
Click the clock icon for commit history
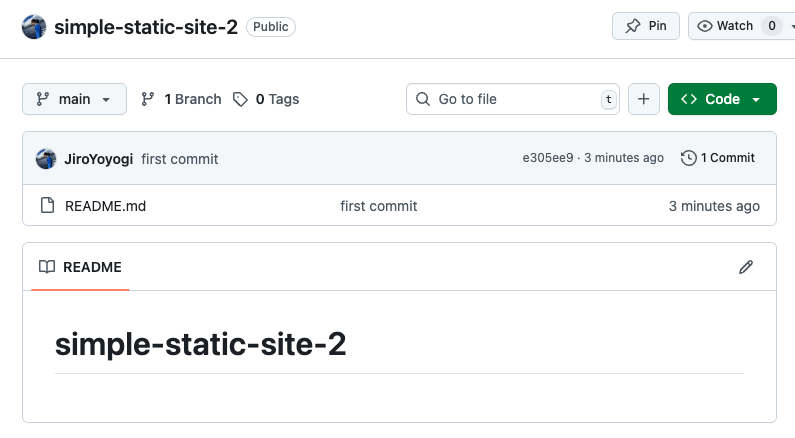coord(688,158)
